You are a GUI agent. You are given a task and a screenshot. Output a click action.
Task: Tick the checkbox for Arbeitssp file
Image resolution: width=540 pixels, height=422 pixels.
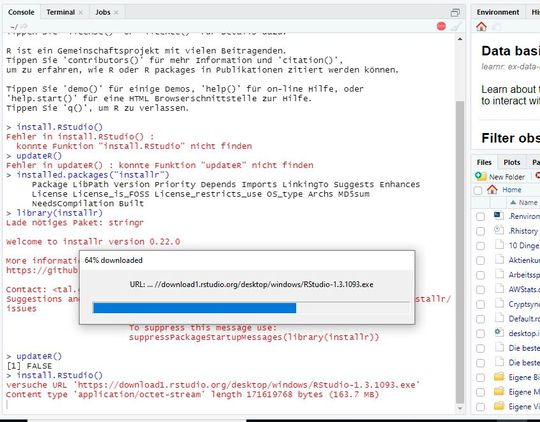click(x=480, y=275)
